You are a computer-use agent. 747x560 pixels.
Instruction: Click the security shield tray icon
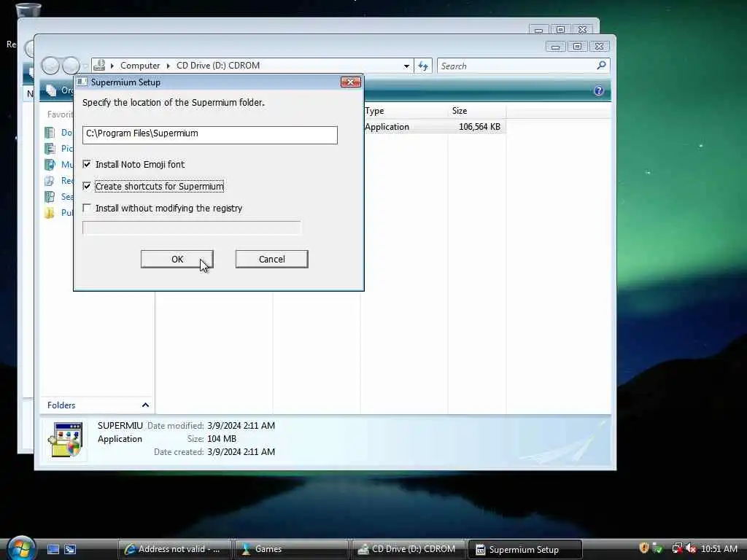coord(643,548)
